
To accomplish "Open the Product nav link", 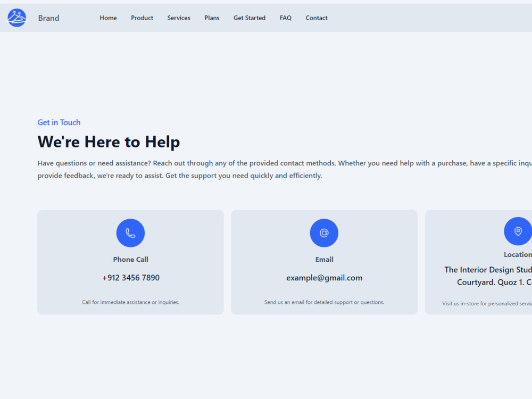I will pos(142,18).
